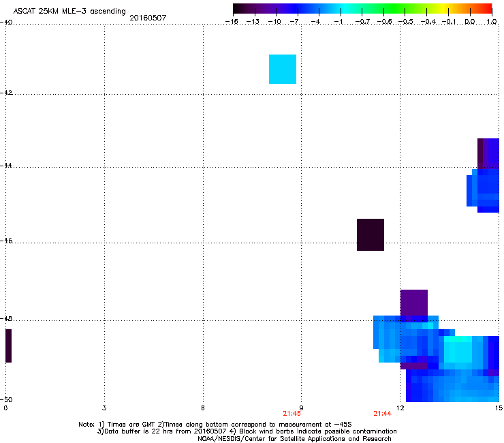Click the longitude label 3
Screen dimensions: 504x443
[x=104, y=408]
